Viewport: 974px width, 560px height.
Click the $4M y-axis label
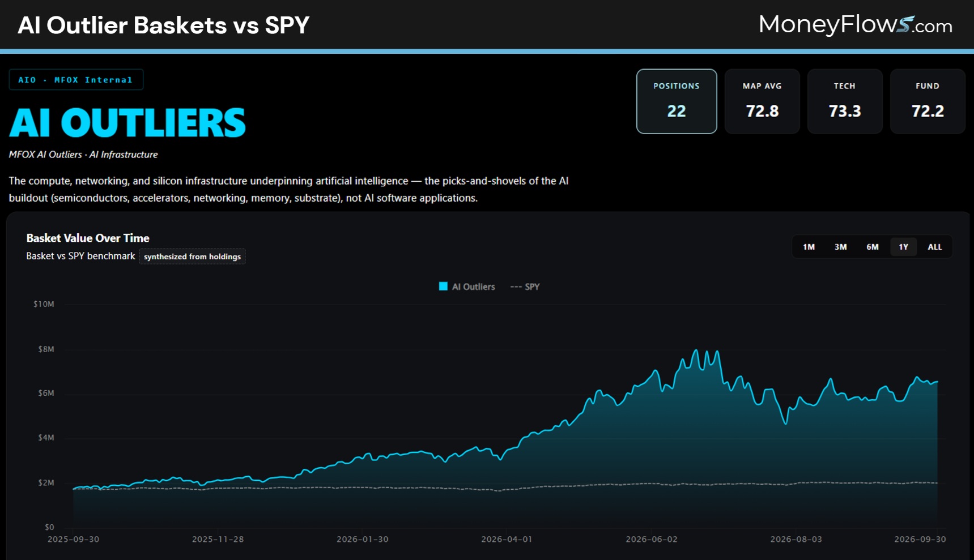46,438
